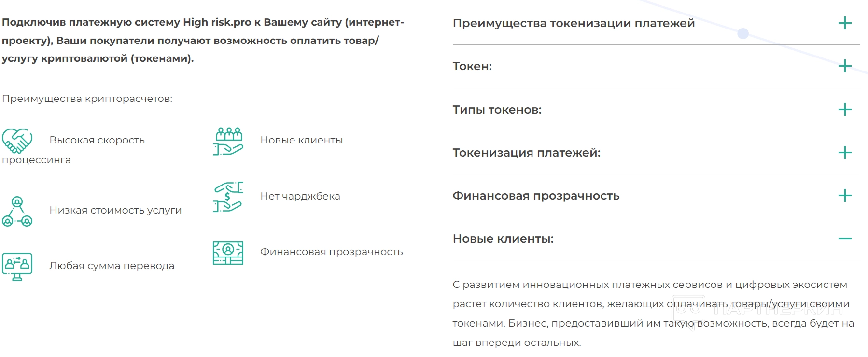Click 'Любая сумма перевода' advantage label
868x357 pixels.
click(x=112, y=266)
